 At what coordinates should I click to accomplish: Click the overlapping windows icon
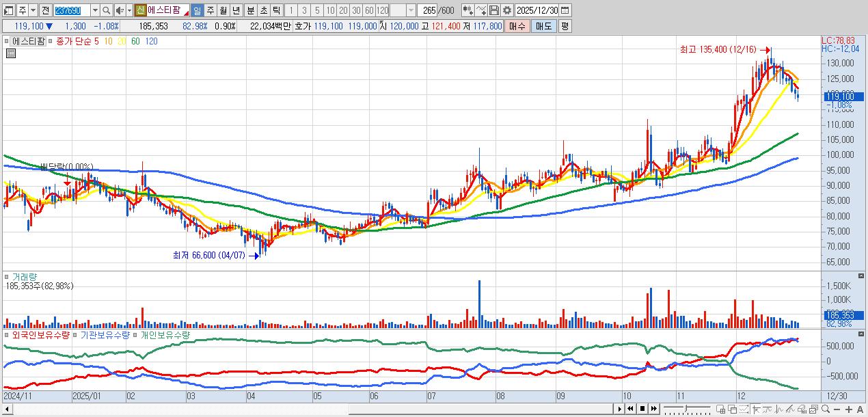(733, 409)
